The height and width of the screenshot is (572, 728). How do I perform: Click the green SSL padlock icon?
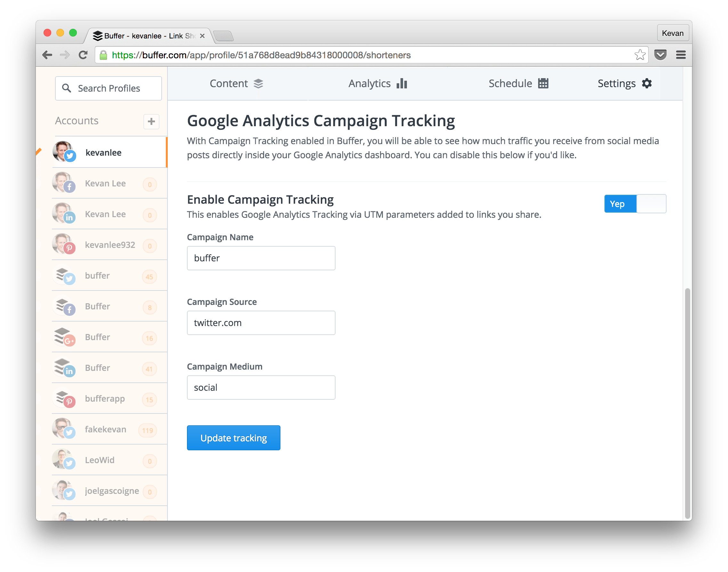point(103,55)
